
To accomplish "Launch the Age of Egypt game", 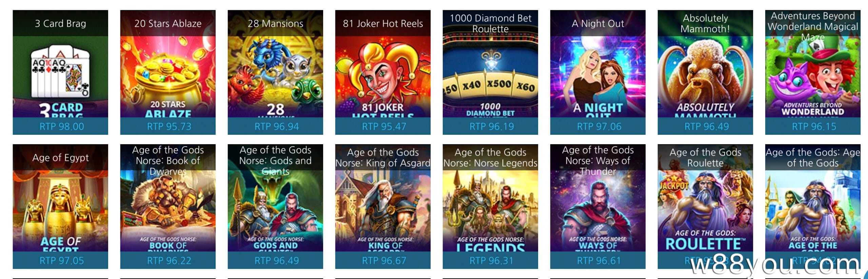I will tap(60, 207).
